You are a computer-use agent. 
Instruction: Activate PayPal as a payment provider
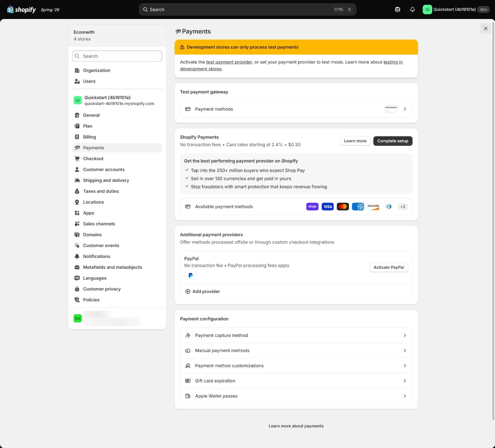(389, 267)
